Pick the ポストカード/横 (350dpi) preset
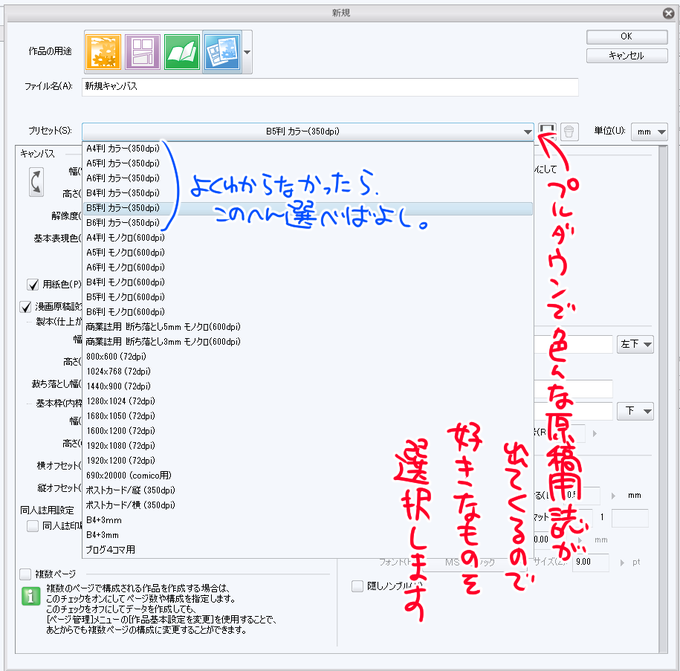Screen dimensions: 680x671 click(308, 505)
